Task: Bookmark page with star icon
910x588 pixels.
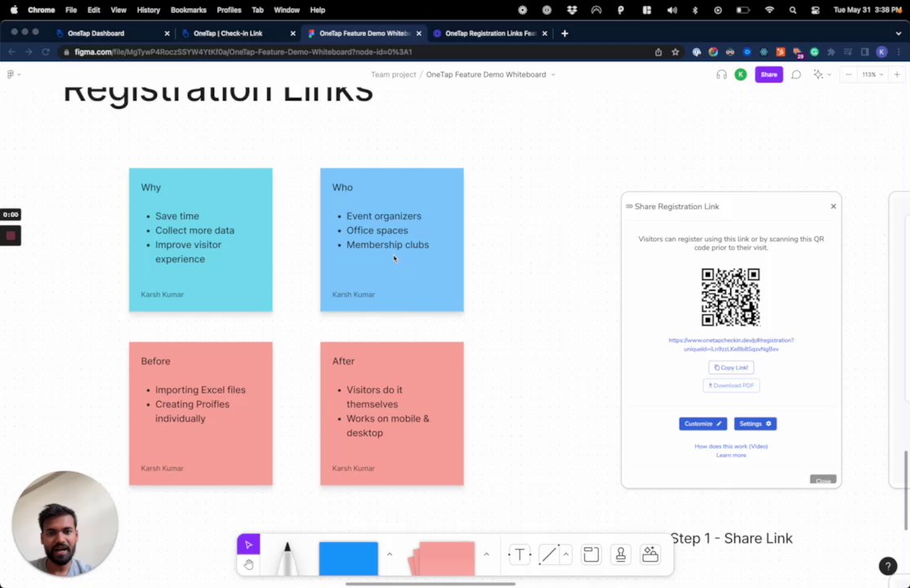Action: pos(675,51)
